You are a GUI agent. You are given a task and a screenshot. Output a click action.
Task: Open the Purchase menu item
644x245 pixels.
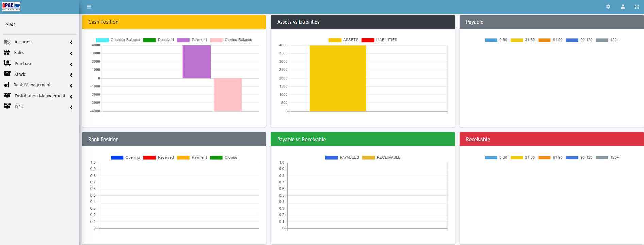[23, 64]
